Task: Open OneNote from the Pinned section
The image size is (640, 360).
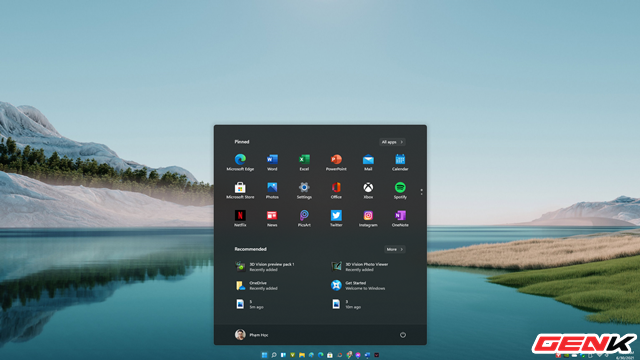Action: pyautogui.click(x=400, y=218)
